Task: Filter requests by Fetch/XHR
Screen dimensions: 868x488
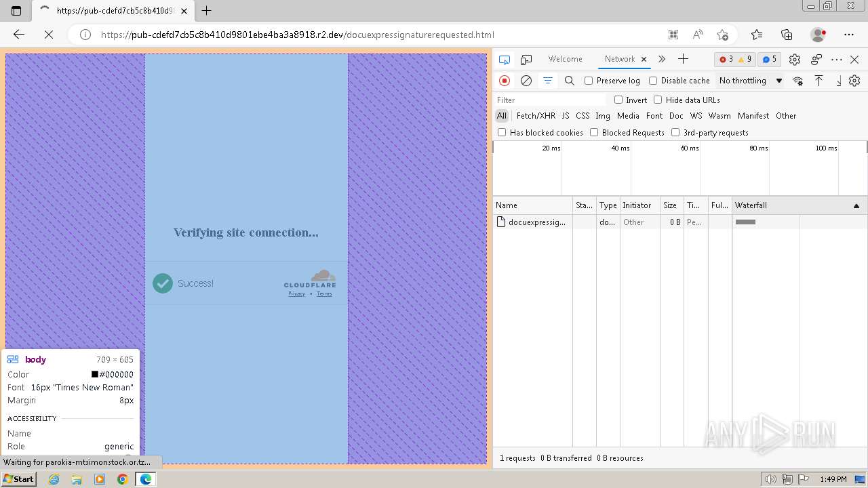Action: coord(536,116)
